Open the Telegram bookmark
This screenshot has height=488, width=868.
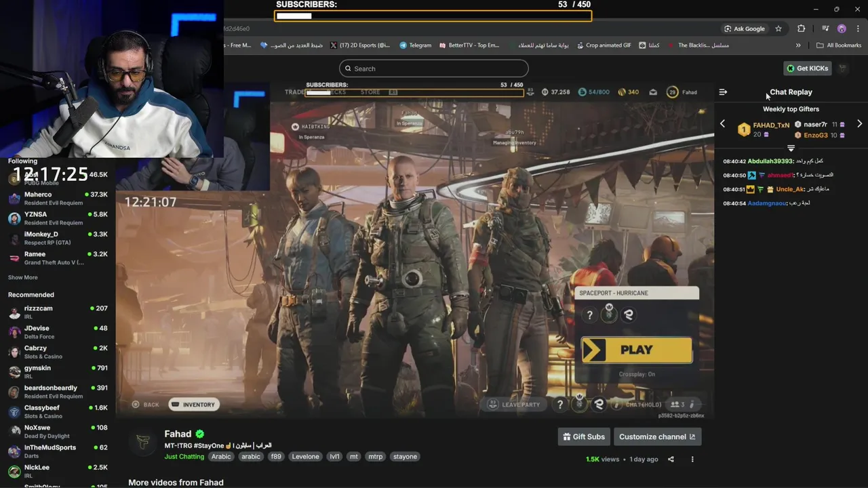point(415,45)
